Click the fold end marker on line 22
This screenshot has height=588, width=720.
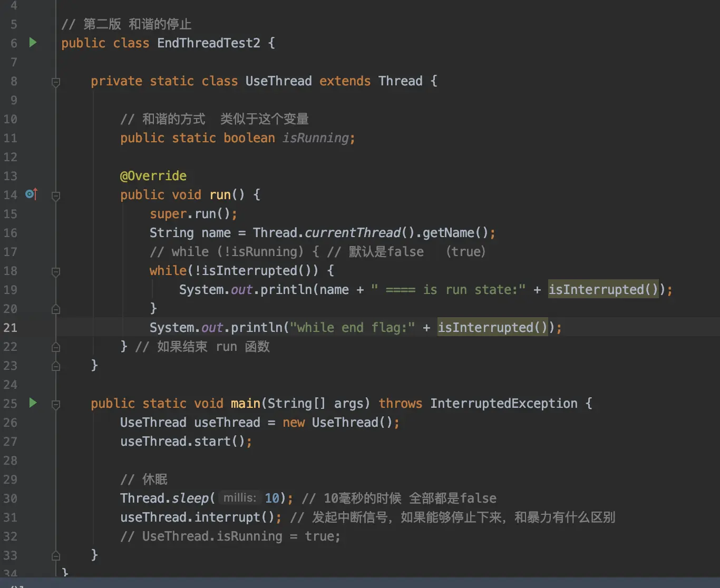tap(56, 347)
